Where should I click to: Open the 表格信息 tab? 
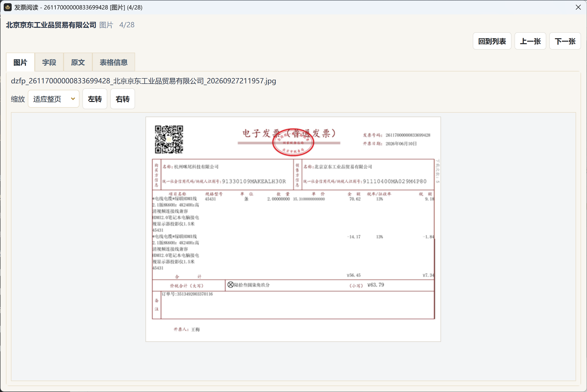113,62
